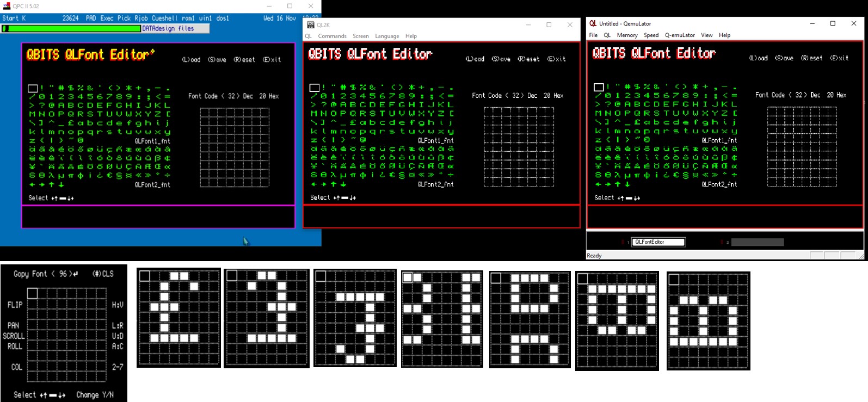
Task: Click (R)eset in QemuLator font editor
Action: coord(812,58)
